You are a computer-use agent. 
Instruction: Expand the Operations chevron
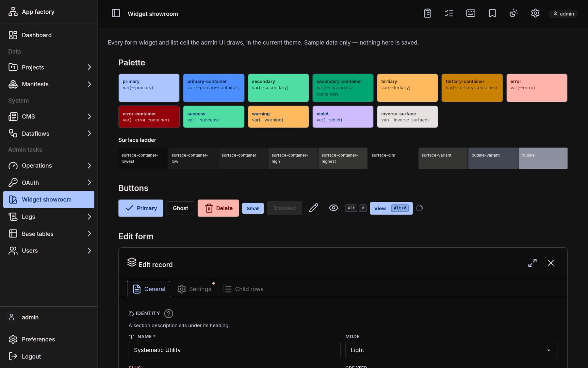[x=89, y=166]
